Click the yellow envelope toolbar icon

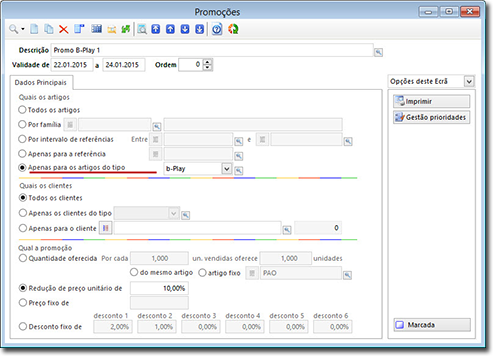click(112, 30)
